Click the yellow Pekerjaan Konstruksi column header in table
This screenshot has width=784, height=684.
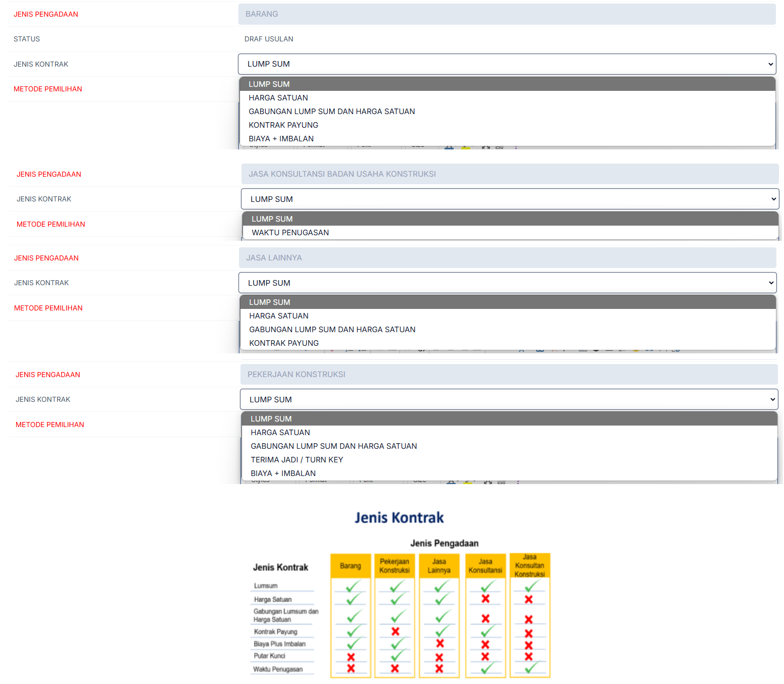tap(395, 566)
